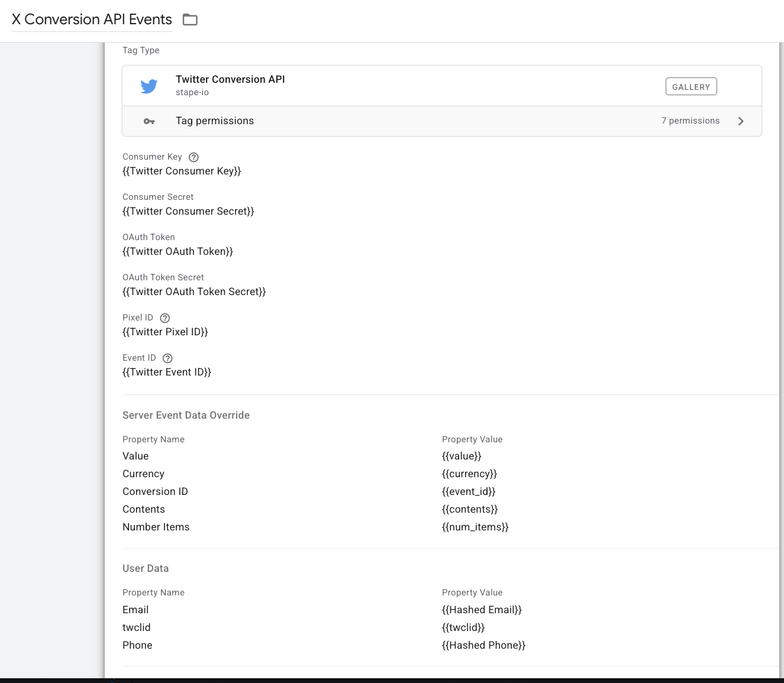Viewport: 784px width, 683px height.
Task: Click the Twitter bird logo icon
Action: [x=149, y=86]
